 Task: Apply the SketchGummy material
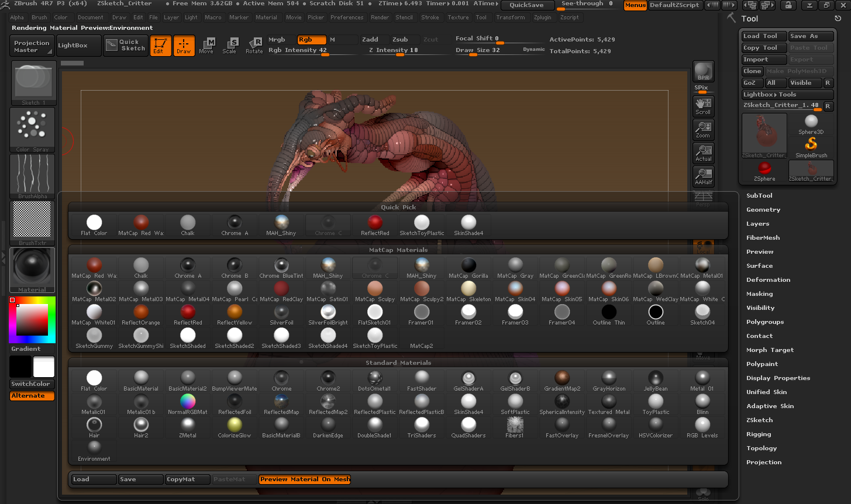click(x=94, y=339)
